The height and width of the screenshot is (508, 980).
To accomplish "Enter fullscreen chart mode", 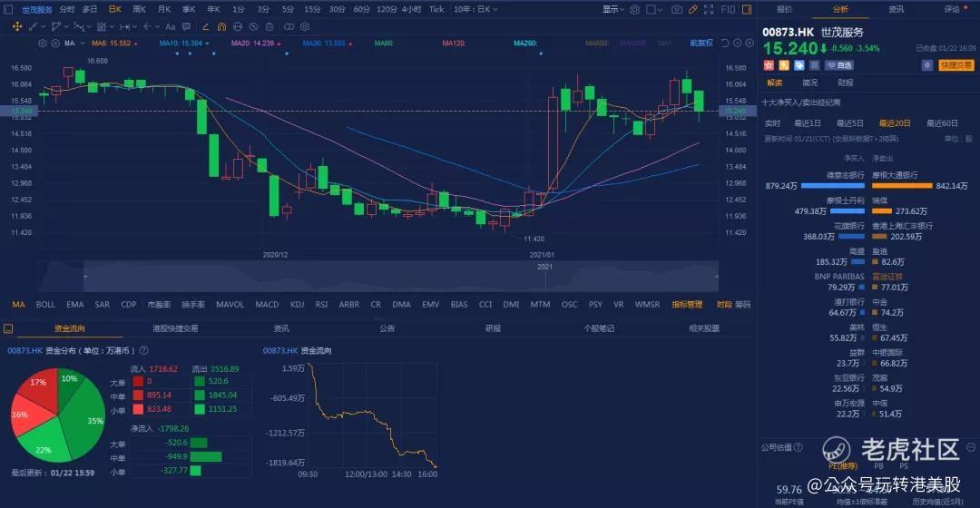I will 709,9.
